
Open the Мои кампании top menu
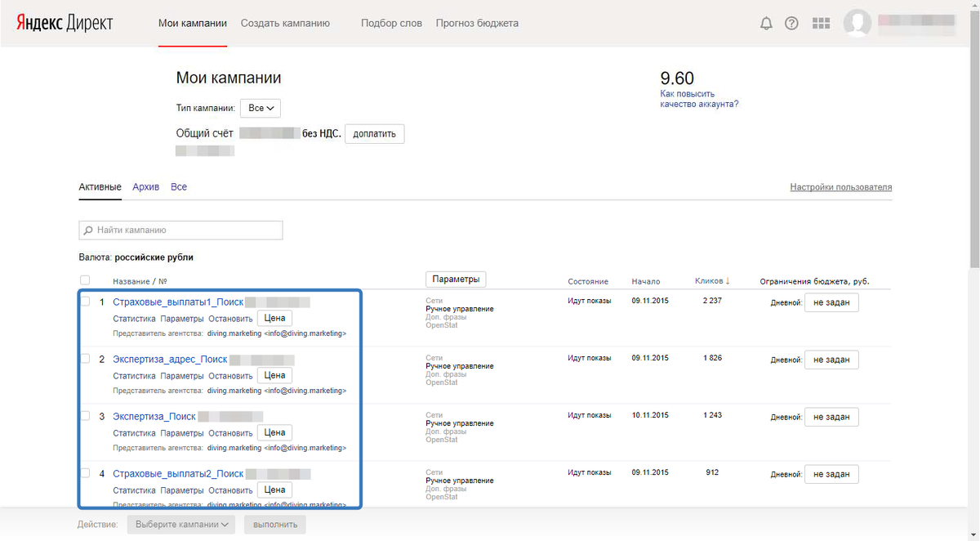[x=193, y=23]
